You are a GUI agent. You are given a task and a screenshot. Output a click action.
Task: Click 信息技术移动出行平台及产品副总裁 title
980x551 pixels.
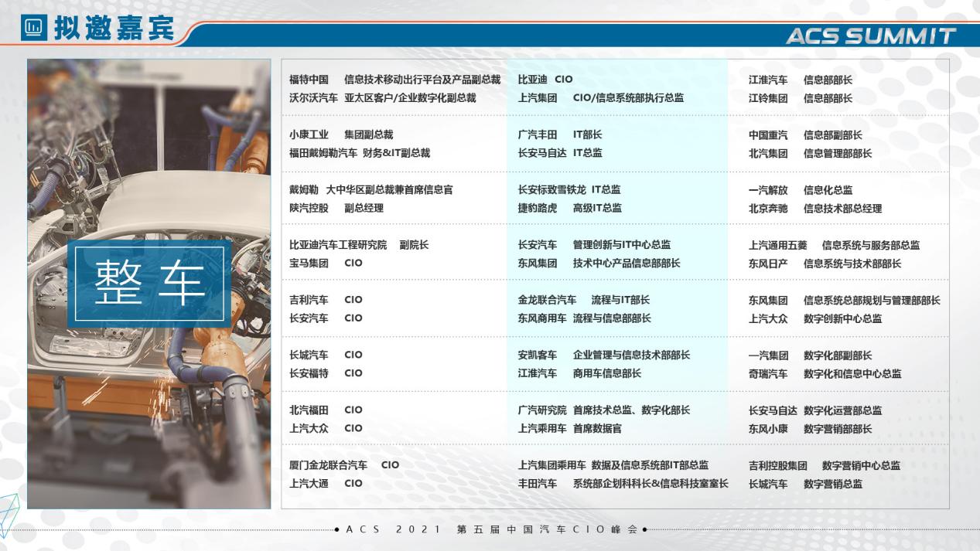(422, 80)
